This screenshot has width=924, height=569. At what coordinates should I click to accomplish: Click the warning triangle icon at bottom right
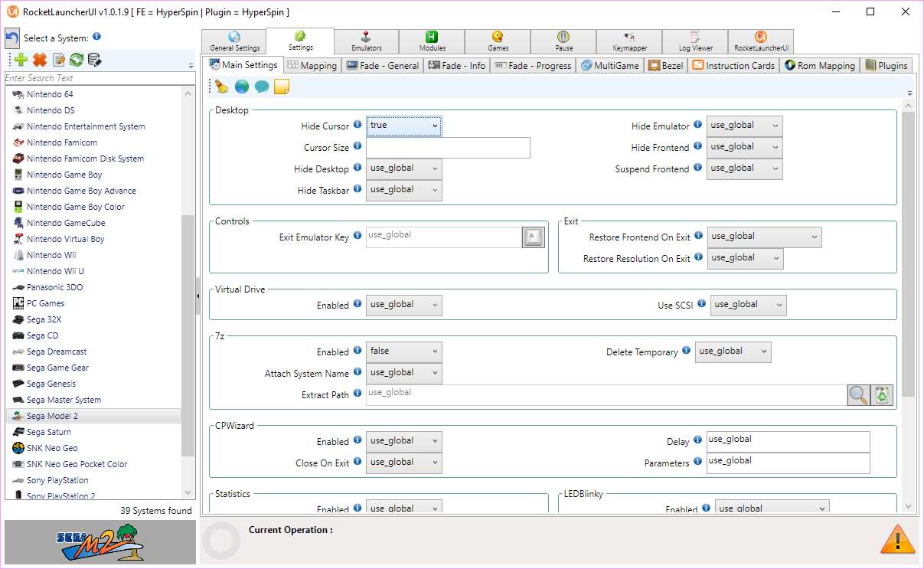click(x=897, y=540)
